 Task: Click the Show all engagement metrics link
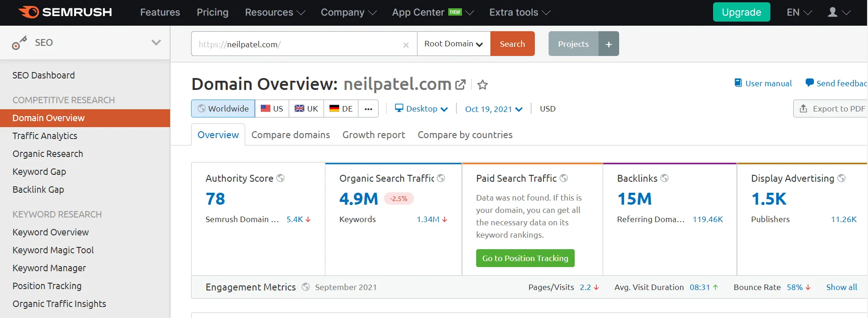coord(841,287)
